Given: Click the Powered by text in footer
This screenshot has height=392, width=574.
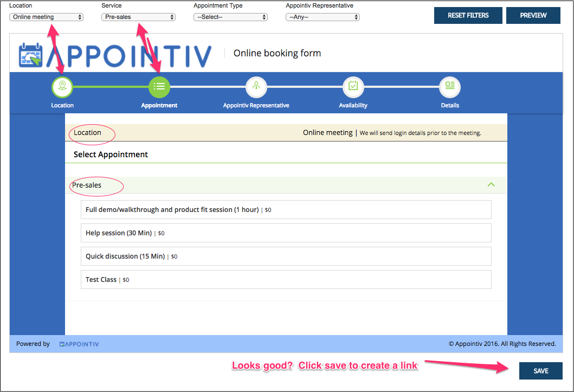Looking at the screenshot, I should (33, 344).
